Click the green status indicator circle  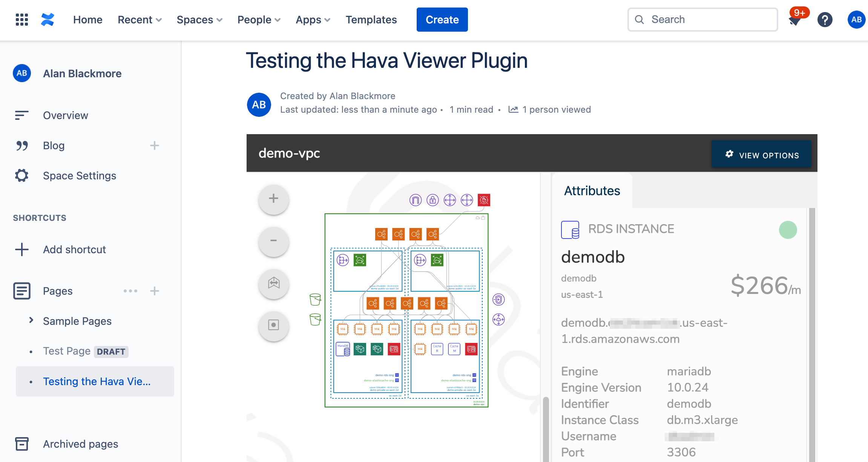pos(788,230)
